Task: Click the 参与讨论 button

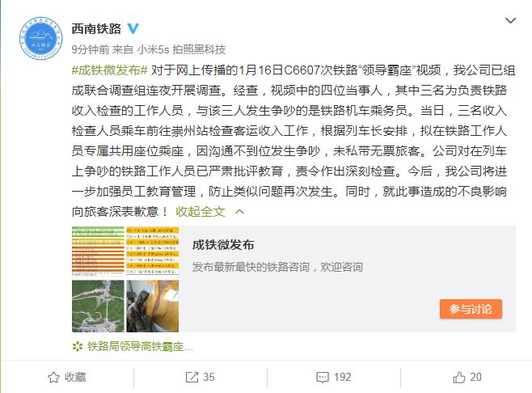Action: point(471,309)
